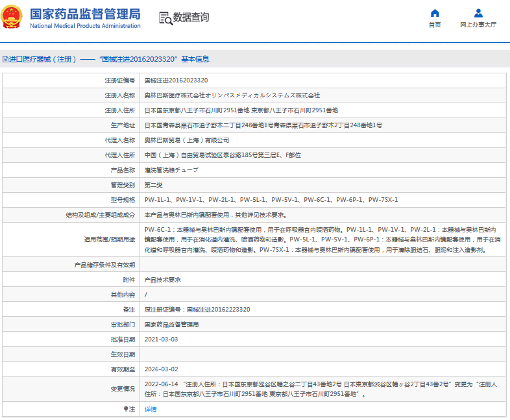Click the 有效期至 label cell

[x=71, y=369]
